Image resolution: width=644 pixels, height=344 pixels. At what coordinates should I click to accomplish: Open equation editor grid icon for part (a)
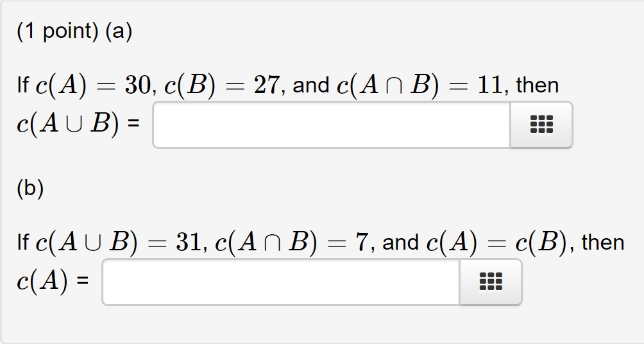(x=541, y=125)
